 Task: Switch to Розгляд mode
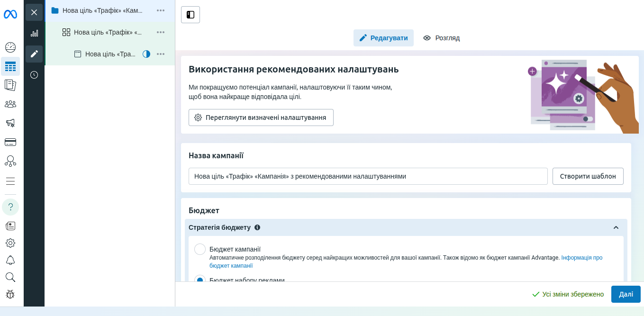point(441,38)
